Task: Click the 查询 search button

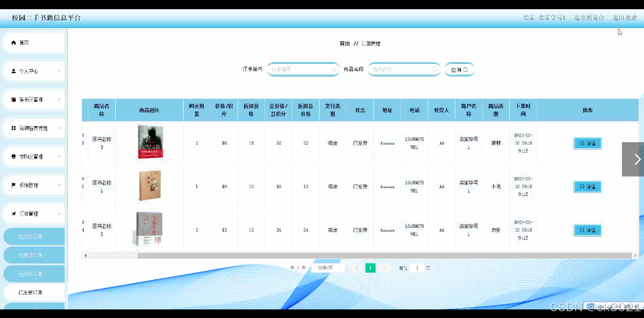Action: tap(459, 69)
